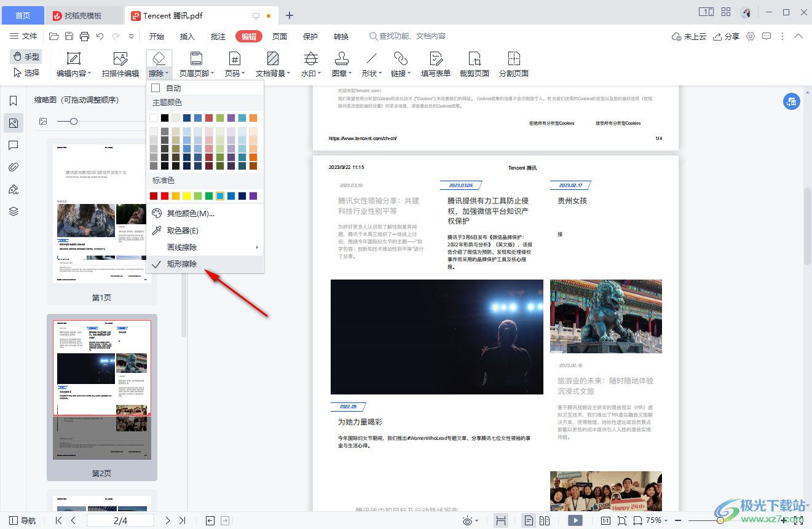The image size is (812, 529).
Task: Toggle the 导航 navigation pane
Action: [23, 520]
